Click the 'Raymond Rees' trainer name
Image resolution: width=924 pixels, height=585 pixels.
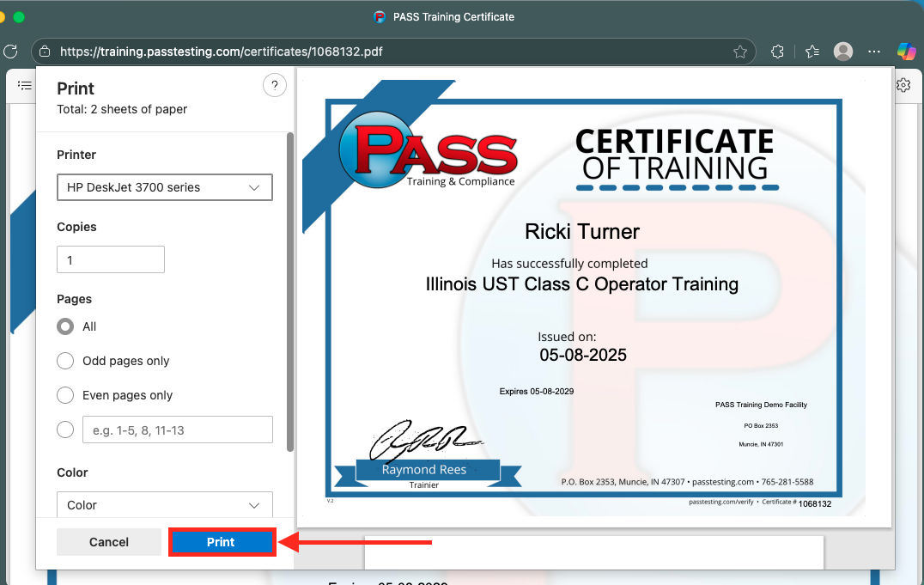tap(423, 470)
